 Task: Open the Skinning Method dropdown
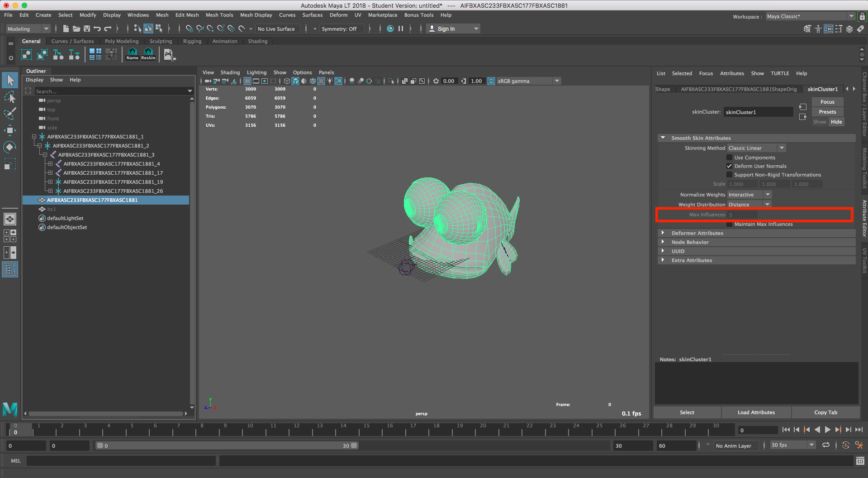pos(757,148)
